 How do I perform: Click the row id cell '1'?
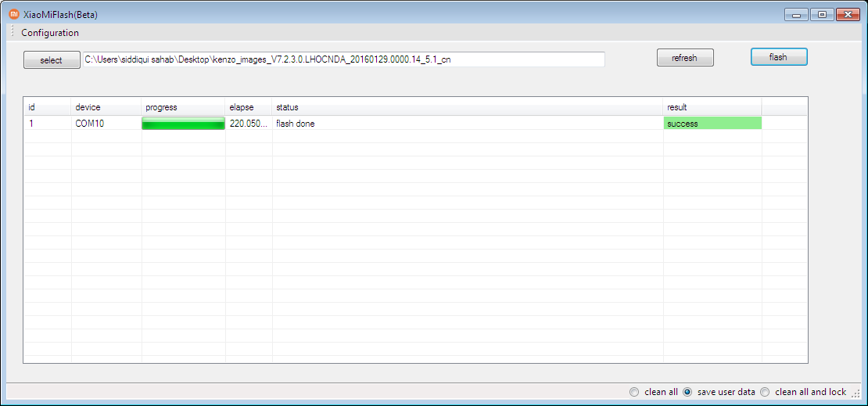click(47, 124)
